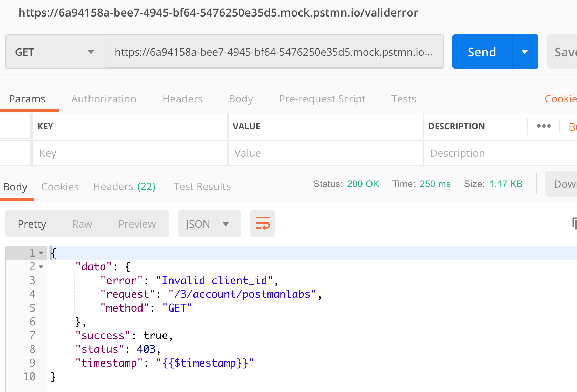Click the KEY column header
The image size is (577, 392).
pyautogui.click(x=45, y=126)
